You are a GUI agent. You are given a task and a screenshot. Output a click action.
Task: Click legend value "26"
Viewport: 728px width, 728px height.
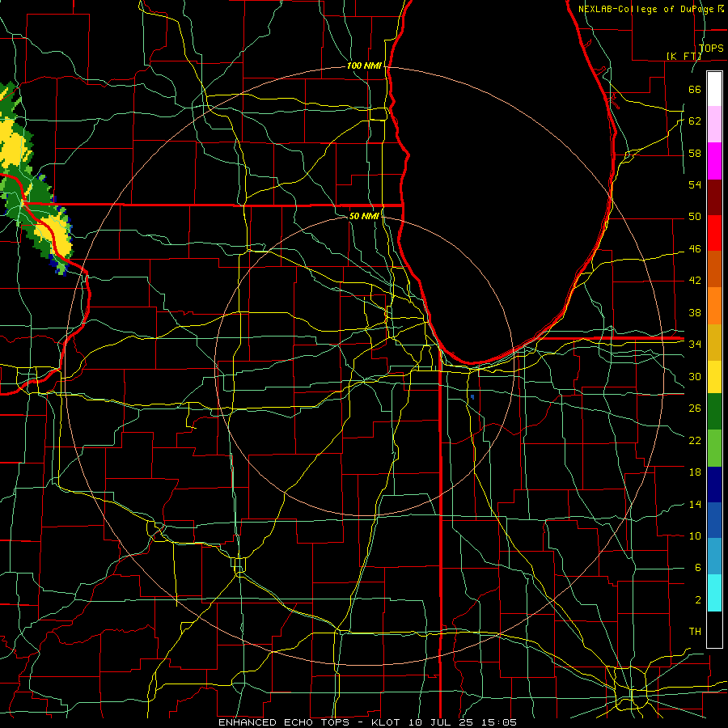pos(695,408)
